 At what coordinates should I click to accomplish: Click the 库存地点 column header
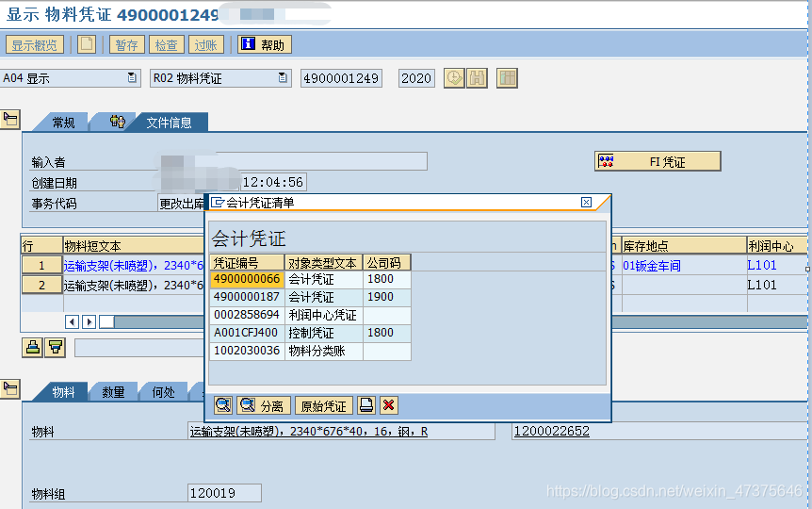(x=684, y=246)
